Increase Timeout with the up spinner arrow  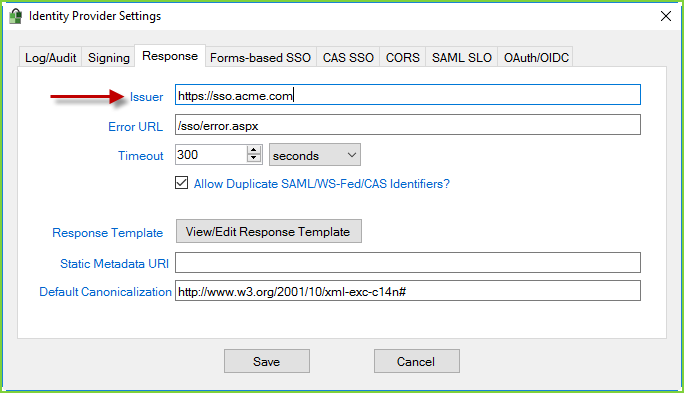[x=253, y=150]
